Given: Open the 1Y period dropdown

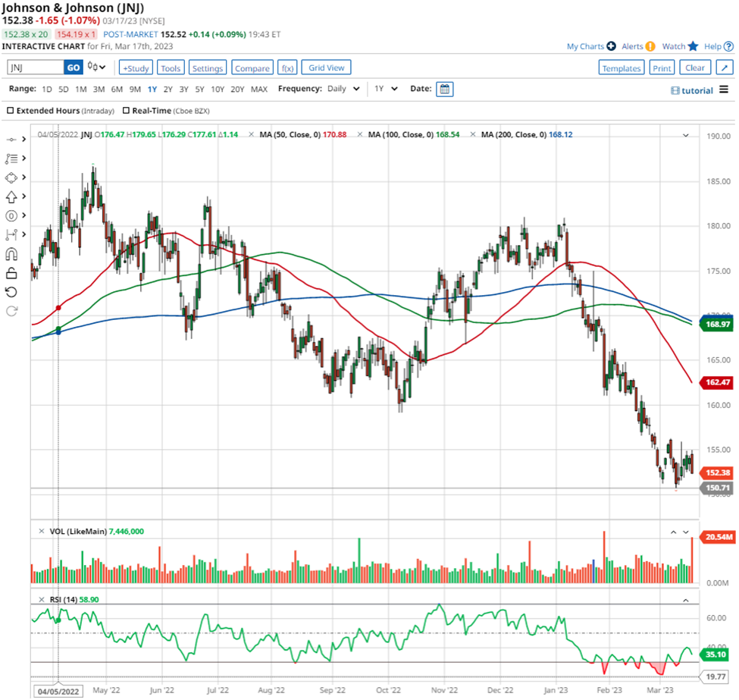Looking at the screenshot, I should tap(386, 89).
